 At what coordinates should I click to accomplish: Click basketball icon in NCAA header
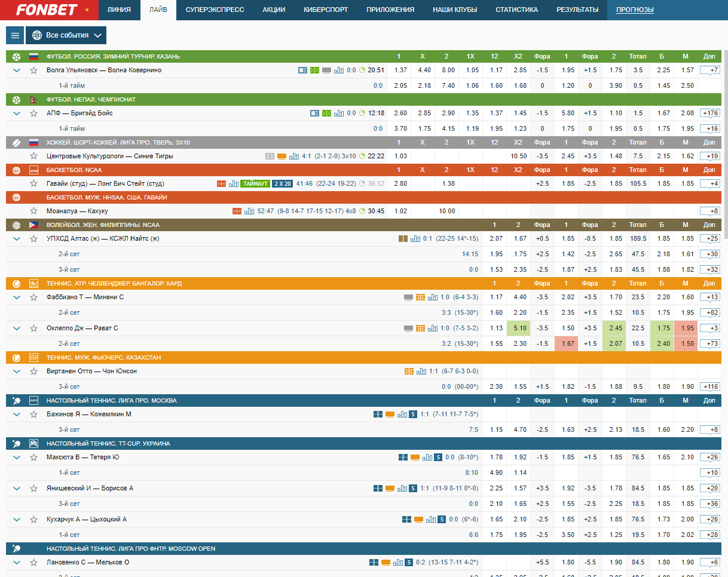pyautogui.click(x=16, y=170)
